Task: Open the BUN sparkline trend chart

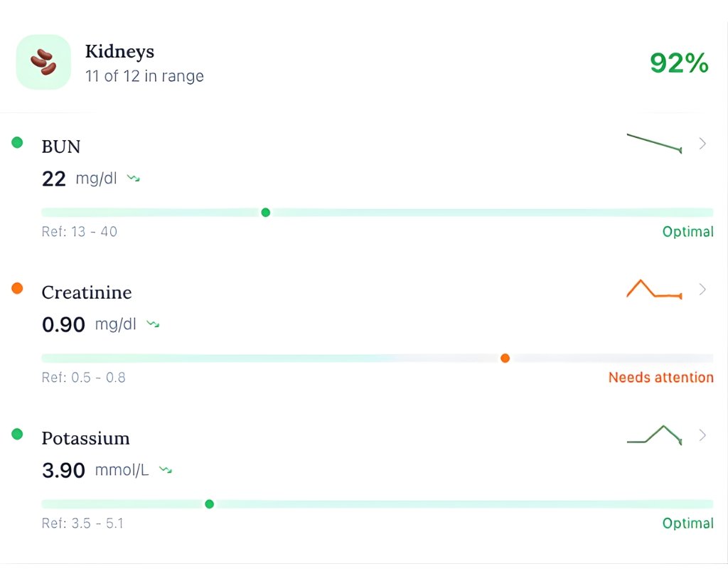Action: click(654, 142)
